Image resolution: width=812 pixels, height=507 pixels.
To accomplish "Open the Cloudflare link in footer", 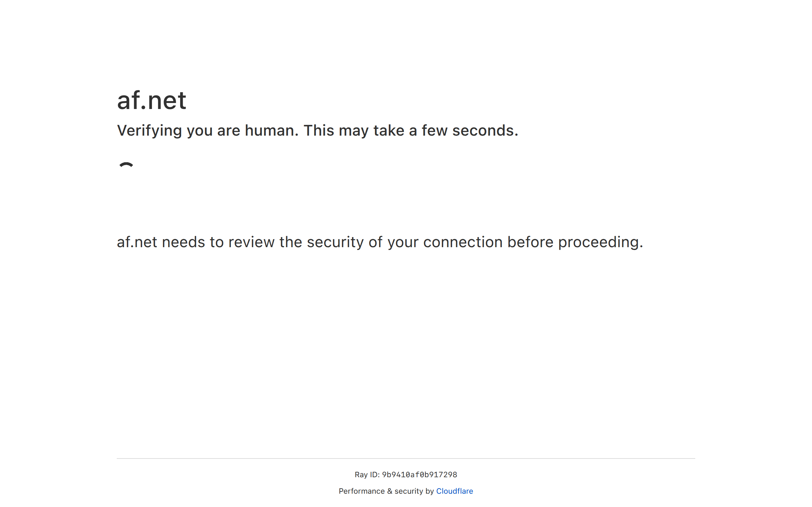I will [454, 491].
